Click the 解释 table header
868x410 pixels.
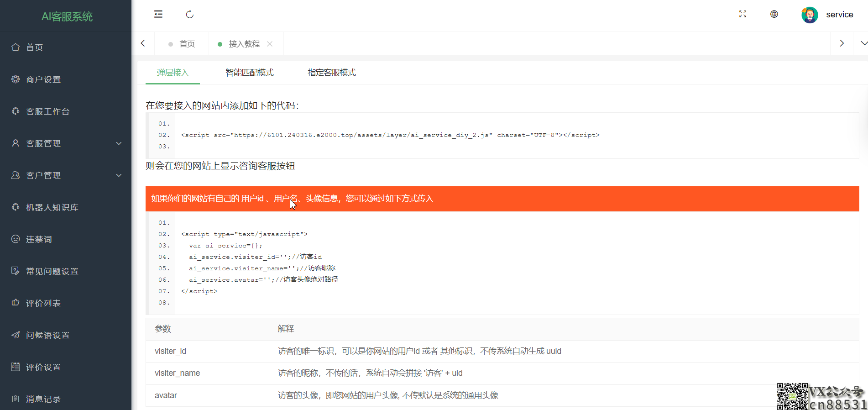click(564, 329)
